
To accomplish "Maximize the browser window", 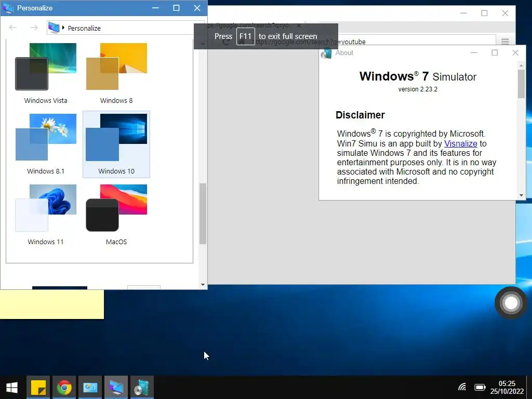I will [x=484, y=13].
